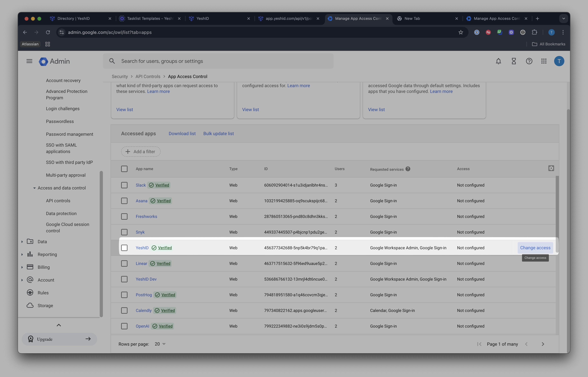Switch to the Tasklist Templates tab
This screenshot has width=588, height=377.
(150, 19)
